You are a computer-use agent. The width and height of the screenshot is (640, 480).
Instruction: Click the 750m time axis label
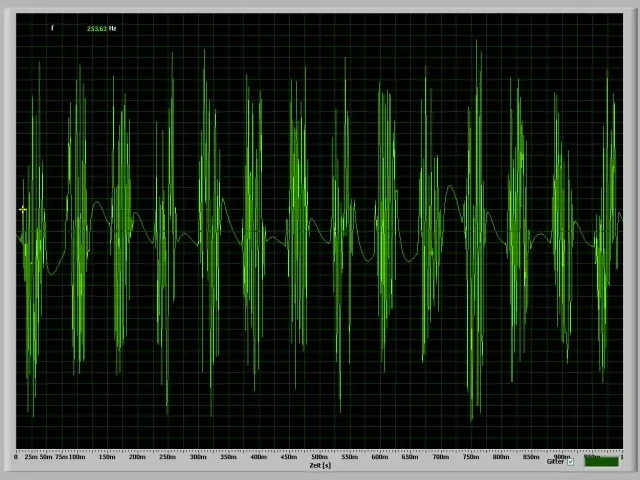(x=470, y=457)
